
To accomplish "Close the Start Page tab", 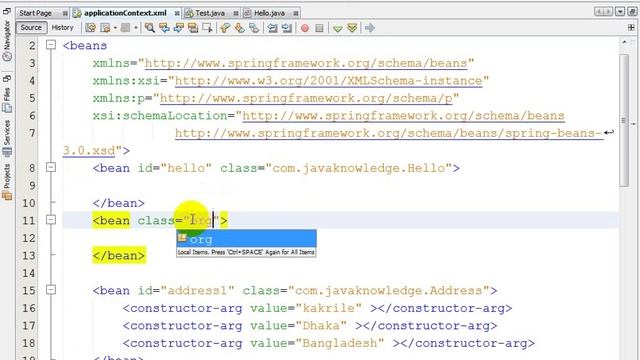I will [65, 13].
